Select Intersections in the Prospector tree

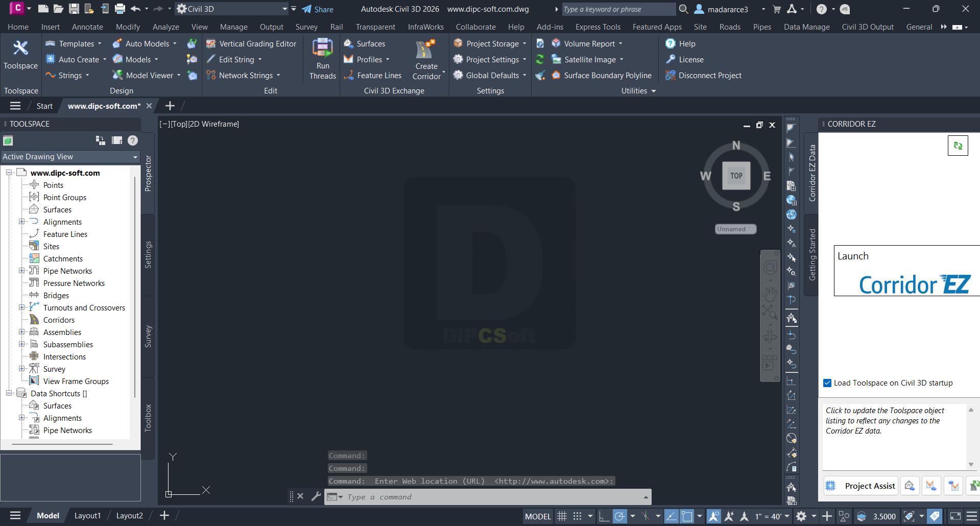pos(64,356)
